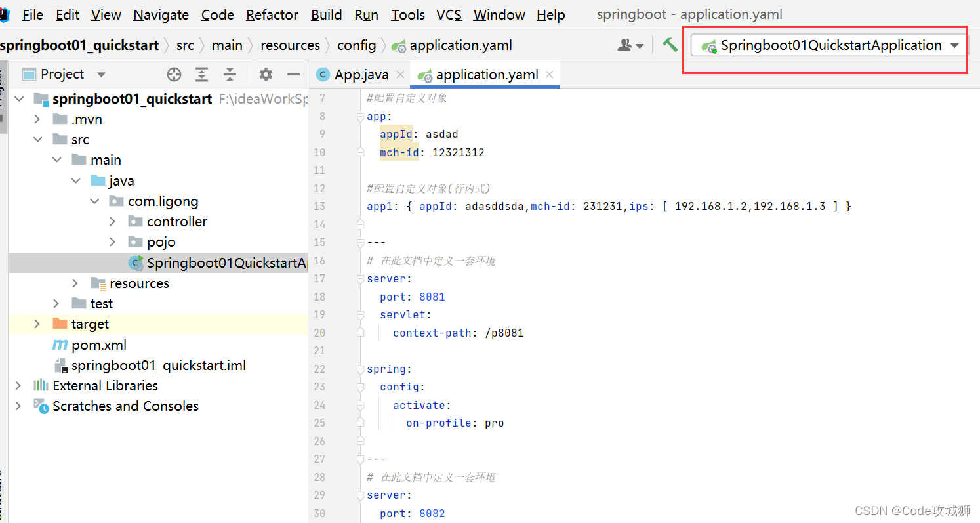
Task: Expand the pojo package
Action: [113, 242]
